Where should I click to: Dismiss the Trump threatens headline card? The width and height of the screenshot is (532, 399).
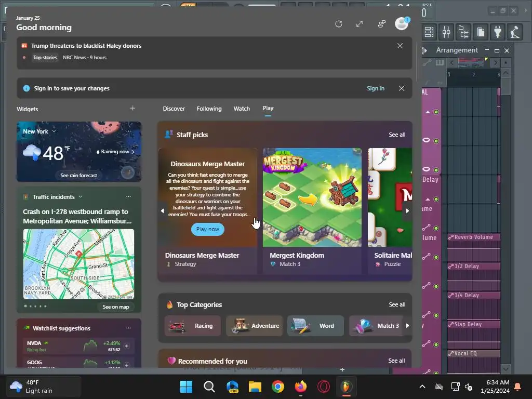coord(400,46)
